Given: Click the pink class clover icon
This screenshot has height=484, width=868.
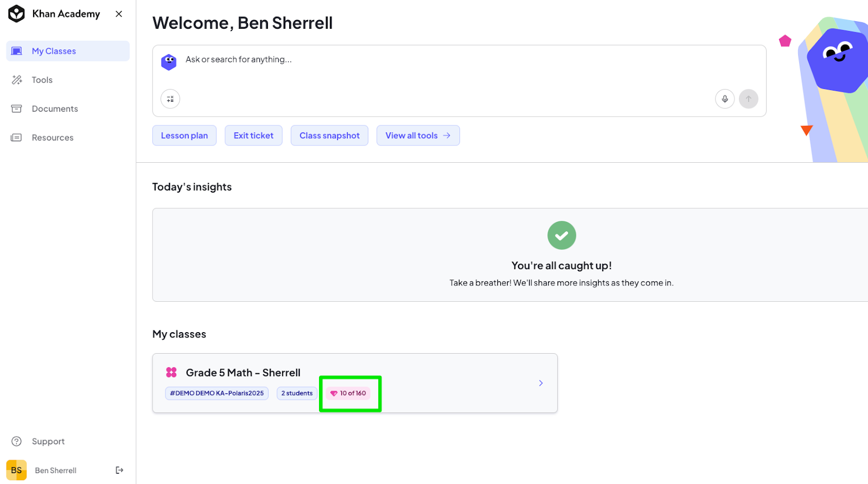Looking at the screenshot, I should pyautogui.click(x=171, y=372).
